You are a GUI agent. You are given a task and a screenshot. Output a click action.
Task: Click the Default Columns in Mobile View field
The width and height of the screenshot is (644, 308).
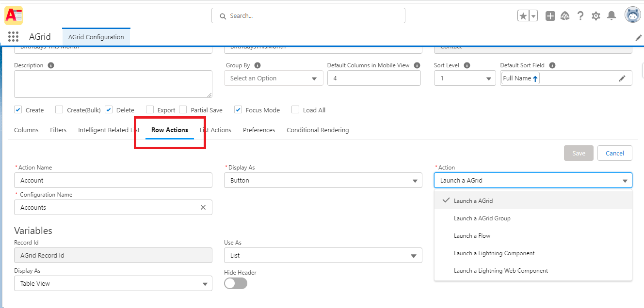374,78
